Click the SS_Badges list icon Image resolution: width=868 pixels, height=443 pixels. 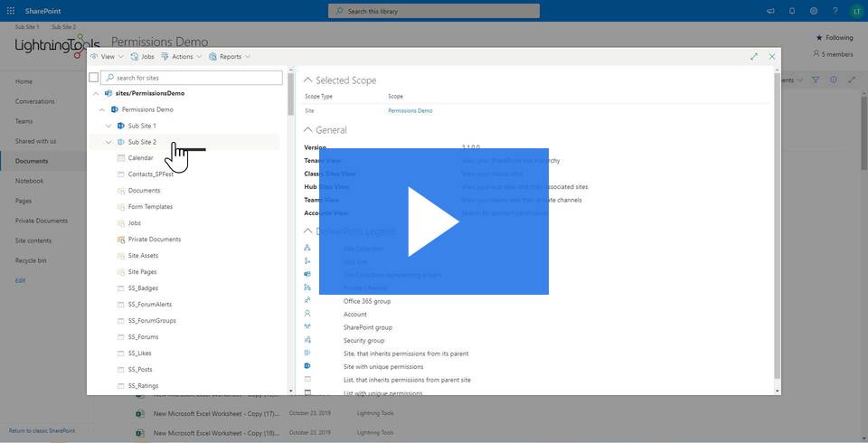click(x=121, y=287)
